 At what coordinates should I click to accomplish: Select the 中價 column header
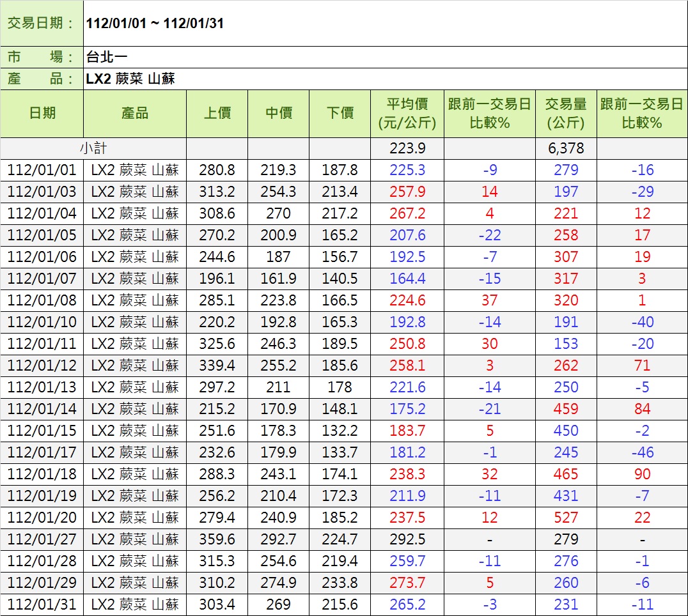(x=278, y=113)
